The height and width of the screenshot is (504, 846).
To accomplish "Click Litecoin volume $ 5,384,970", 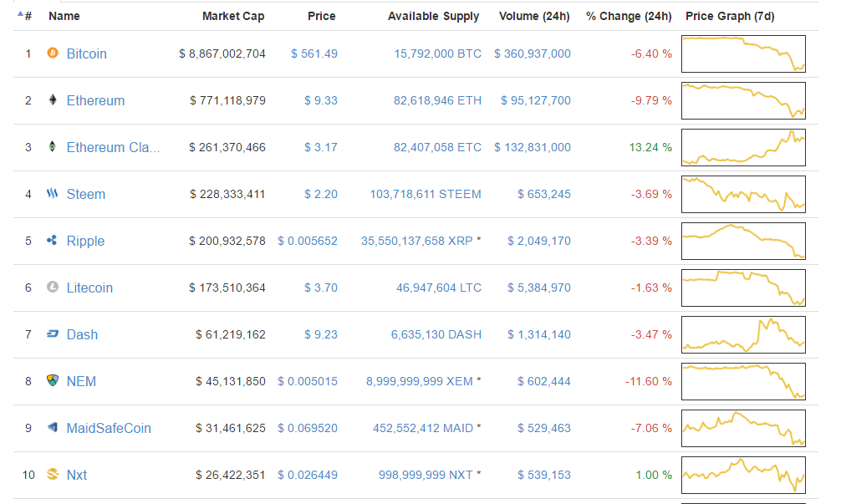I will point(539,288).
